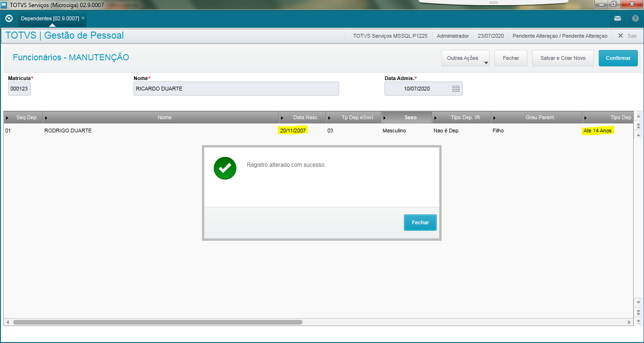Click the Registro alterado com sucesso message
Viewport: 644px width, 343px height.
[x=286, y=165]
